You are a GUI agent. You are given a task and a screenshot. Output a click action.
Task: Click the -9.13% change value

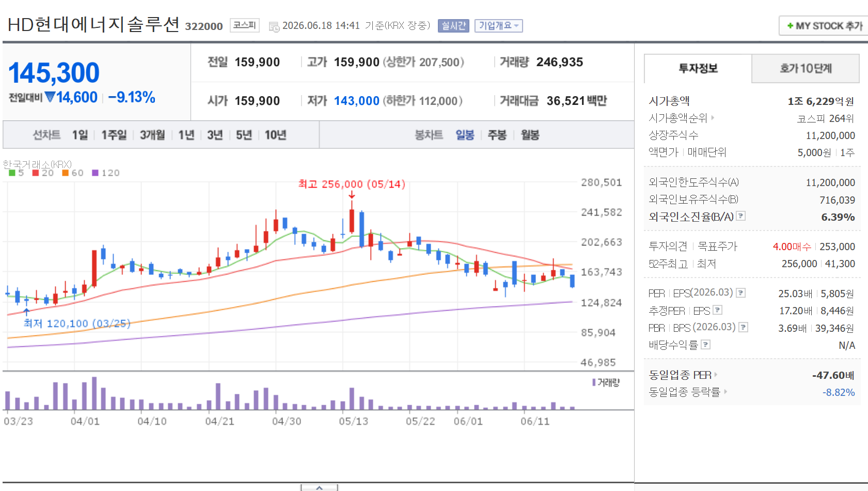(132, 97)
